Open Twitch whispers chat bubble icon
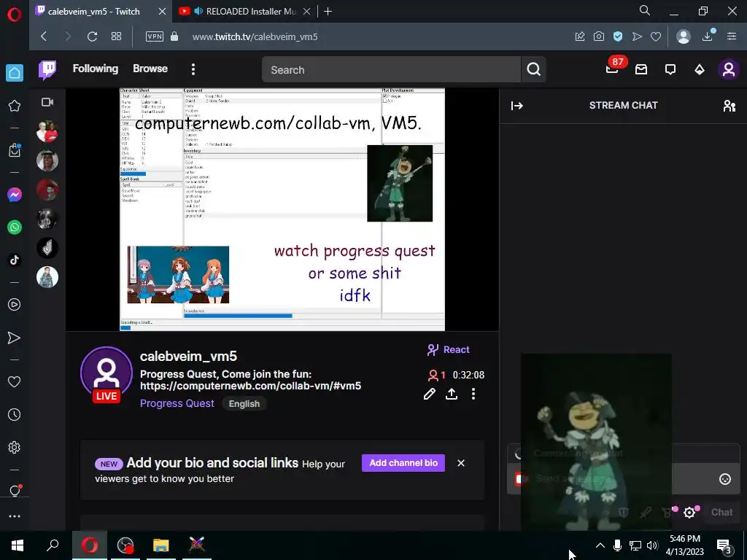The width and height of the screenshot is (747, 560). click(670, 69)
